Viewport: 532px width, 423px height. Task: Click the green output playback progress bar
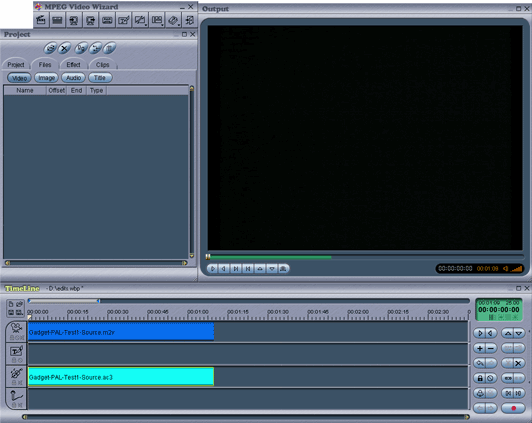click(x=269, y=257)
